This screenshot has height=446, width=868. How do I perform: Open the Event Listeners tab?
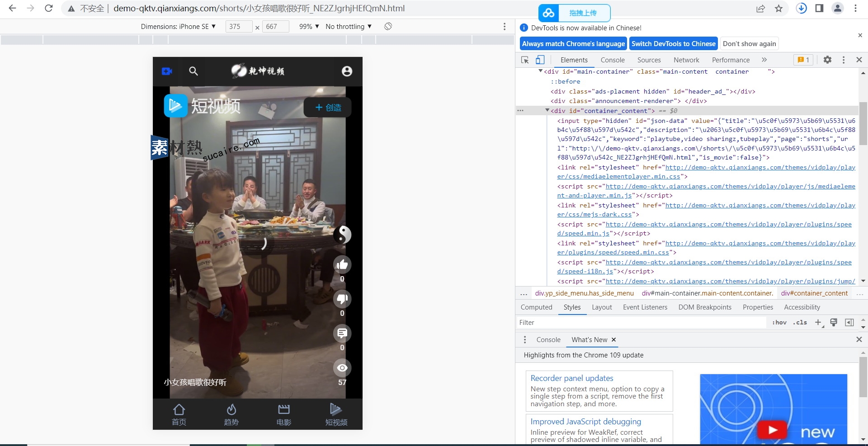click(x=645, y=307)
